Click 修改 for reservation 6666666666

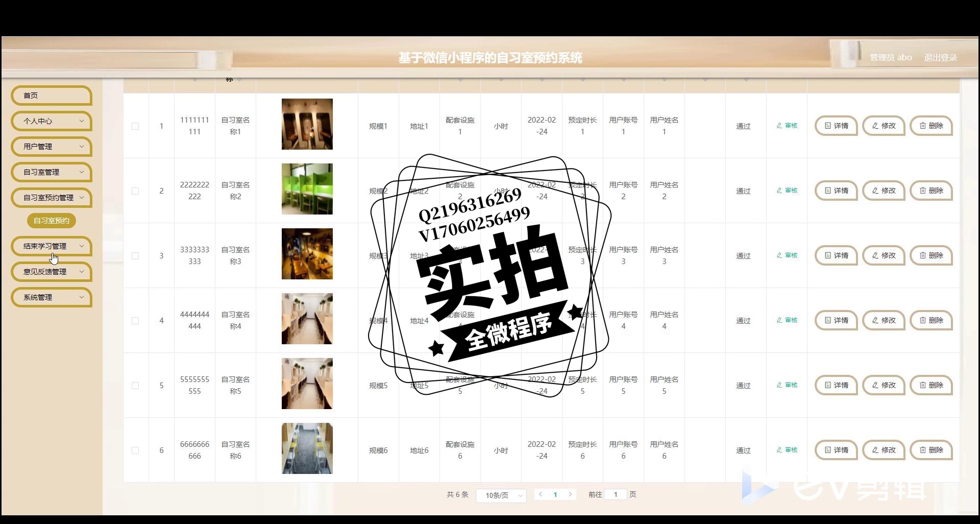click(884, 450)
